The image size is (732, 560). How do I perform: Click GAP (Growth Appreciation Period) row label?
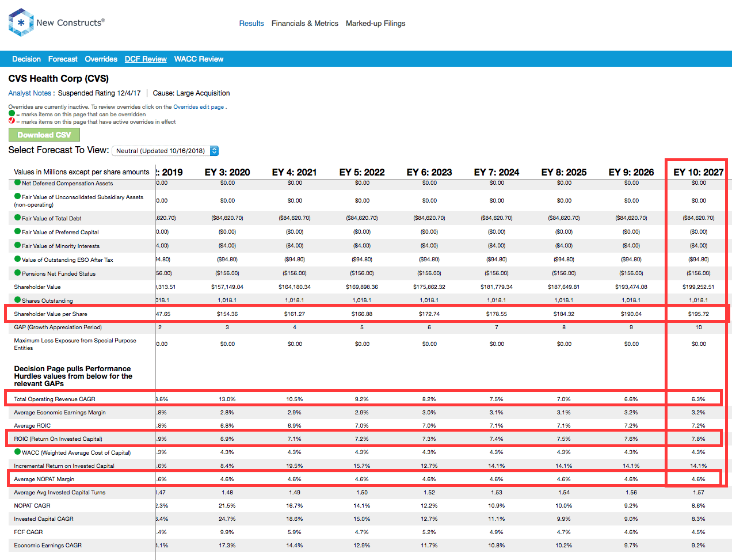coord(58,327)
